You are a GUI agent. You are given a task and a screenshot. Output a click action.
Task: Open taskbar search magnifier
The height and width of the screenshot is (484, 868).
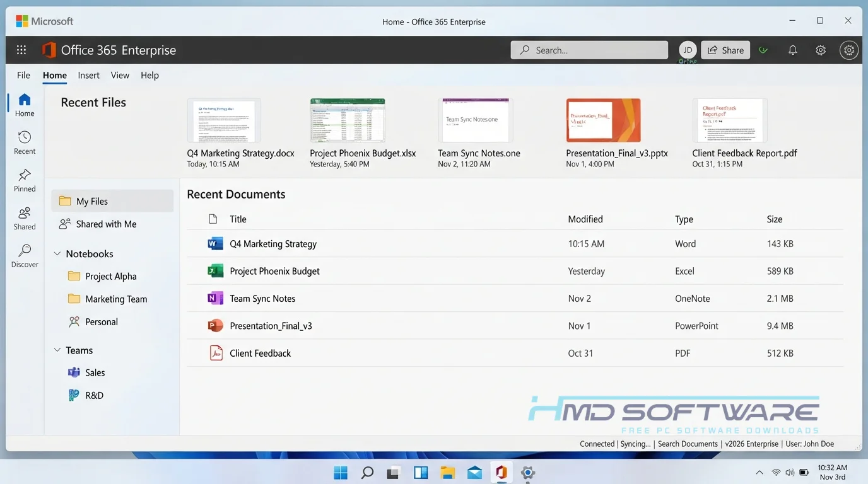[x=367, y=472]
